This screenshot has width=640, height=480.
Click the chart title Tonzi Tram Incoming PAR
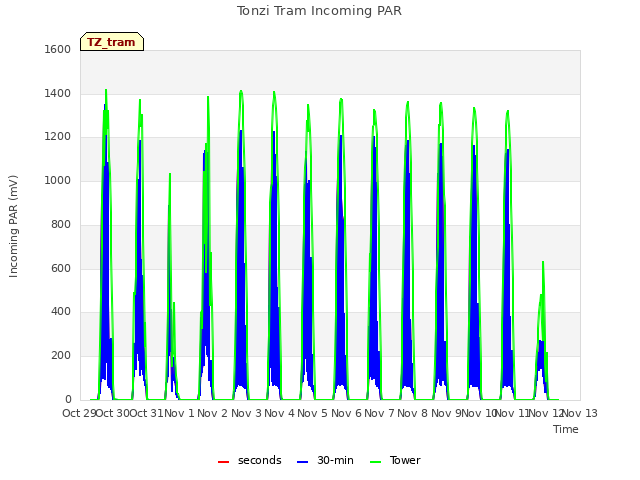tap(319, 11)
